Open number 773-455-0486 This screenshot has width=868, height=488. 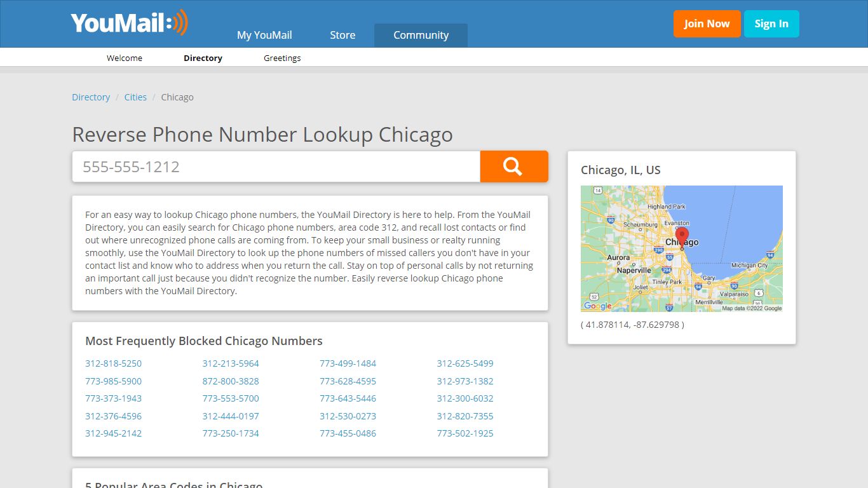[348, 433]
